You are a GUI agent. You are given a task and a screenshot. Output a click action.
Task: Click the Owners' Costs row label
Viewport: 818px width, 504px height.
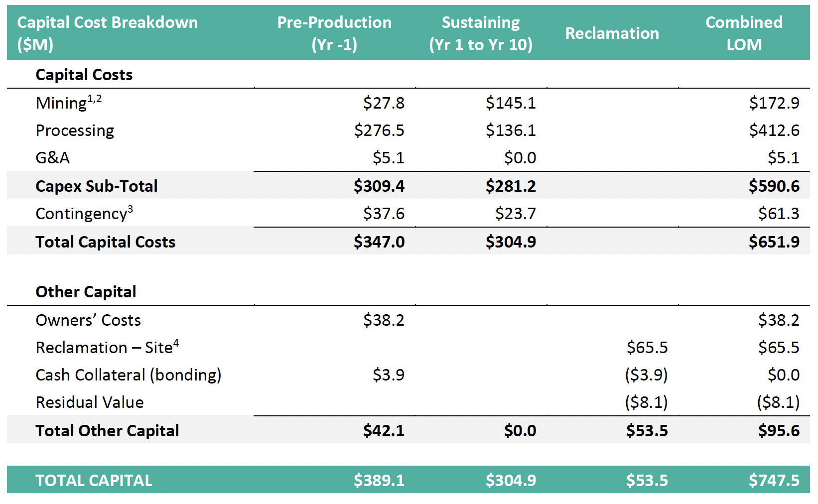(x=88, y=320)
